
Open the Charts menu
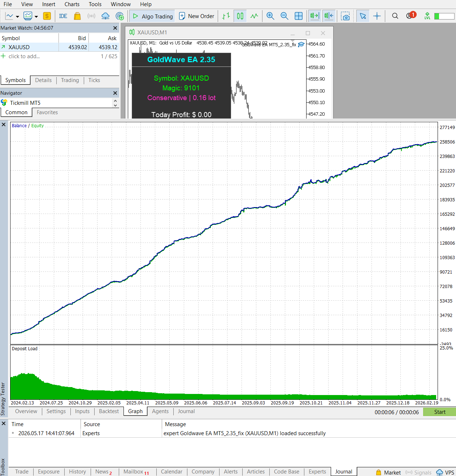point(72,4)
